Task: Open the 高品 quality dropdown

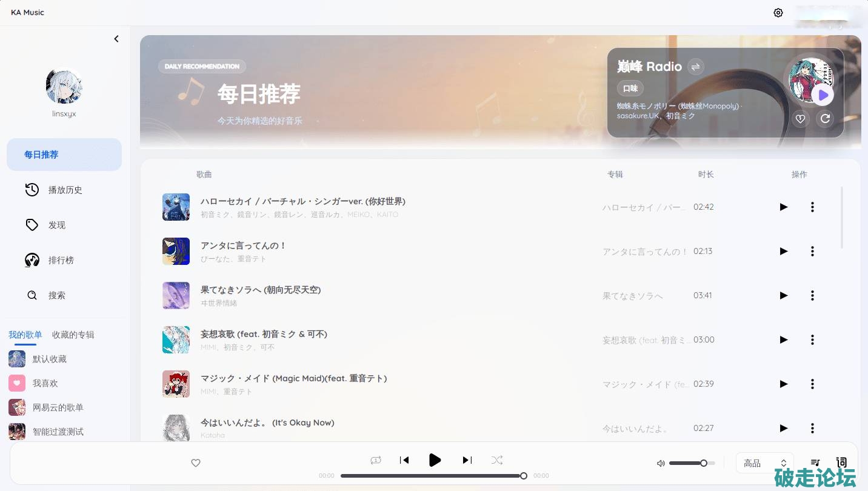Action: tap(764, 463)
